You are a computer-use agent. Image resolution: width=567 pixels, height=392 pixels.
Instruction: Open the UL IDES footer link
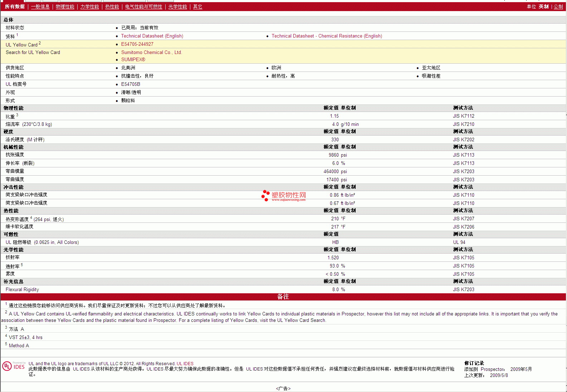tap(185, 364)
